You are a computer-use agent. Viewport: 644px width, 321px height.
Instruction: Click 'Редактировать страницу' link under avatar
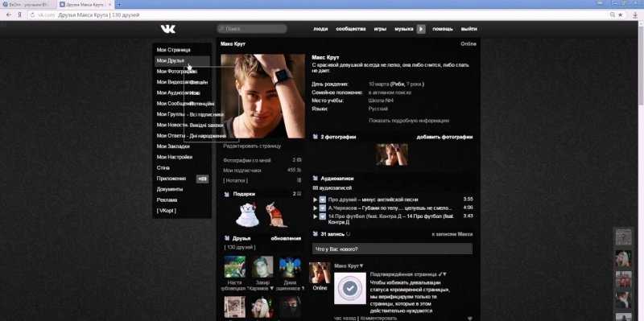click(252, 146)
